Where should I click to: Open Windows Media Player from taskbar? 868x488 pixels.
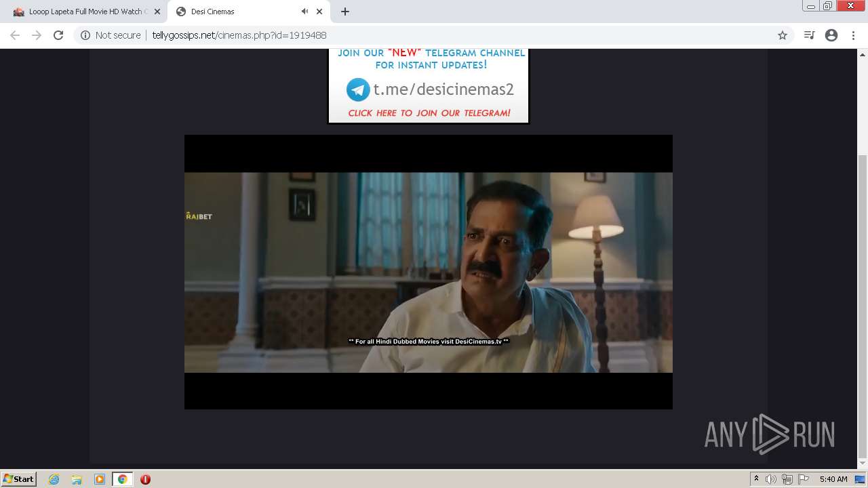tap(100, 479)
